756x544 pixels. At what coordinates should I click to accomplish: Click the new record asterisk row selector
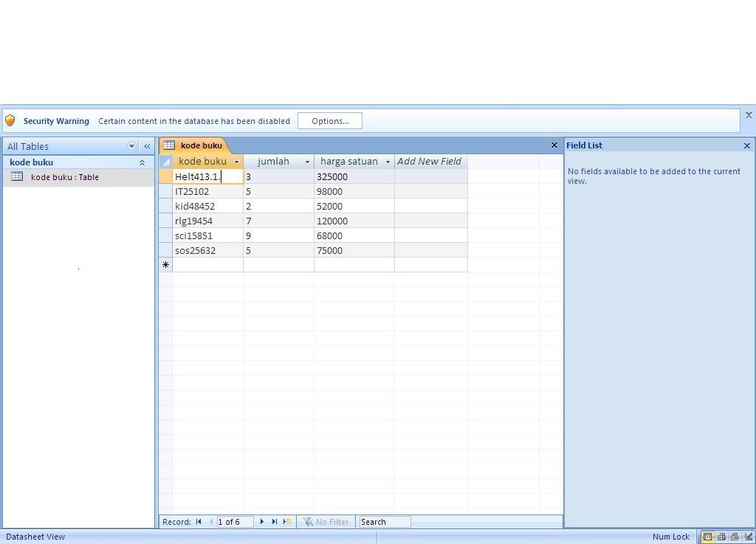click(165, 264)
